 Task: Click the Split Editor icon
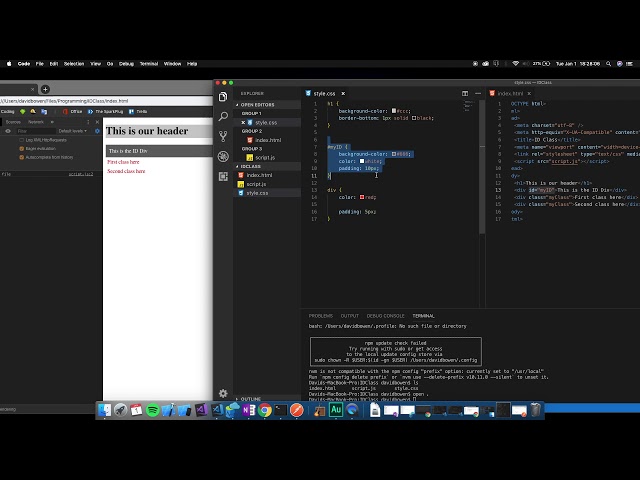click(x=465, y=93)
